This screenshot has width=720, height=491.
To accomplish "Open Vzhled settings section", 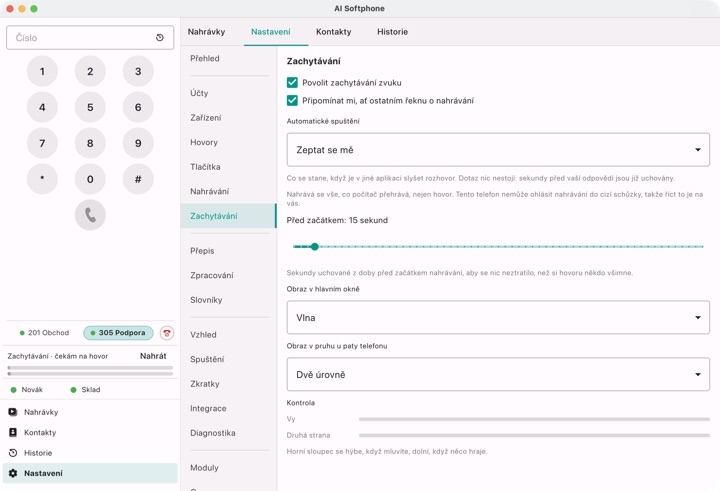I will point(228,334).
